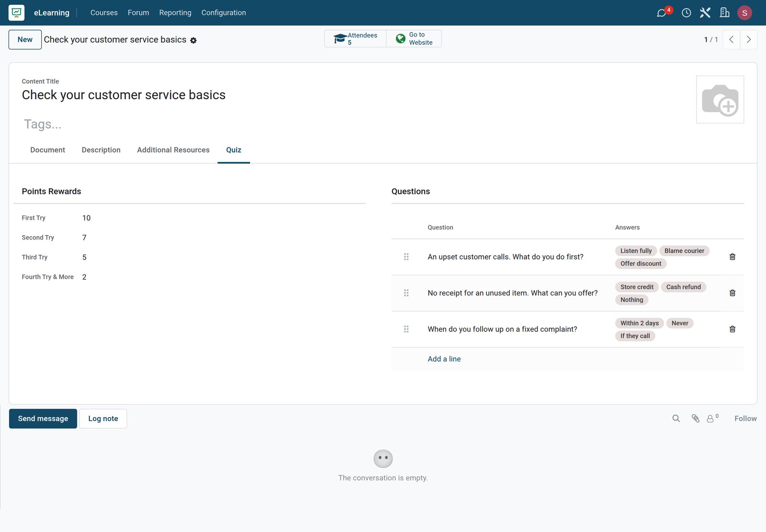
Task: Switch to the Description tab
Action: [x=101, y=150]
